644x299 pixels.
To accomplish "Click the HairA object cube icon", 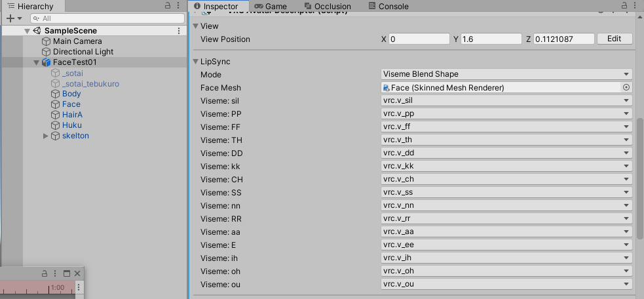I will tap(56, 115).
